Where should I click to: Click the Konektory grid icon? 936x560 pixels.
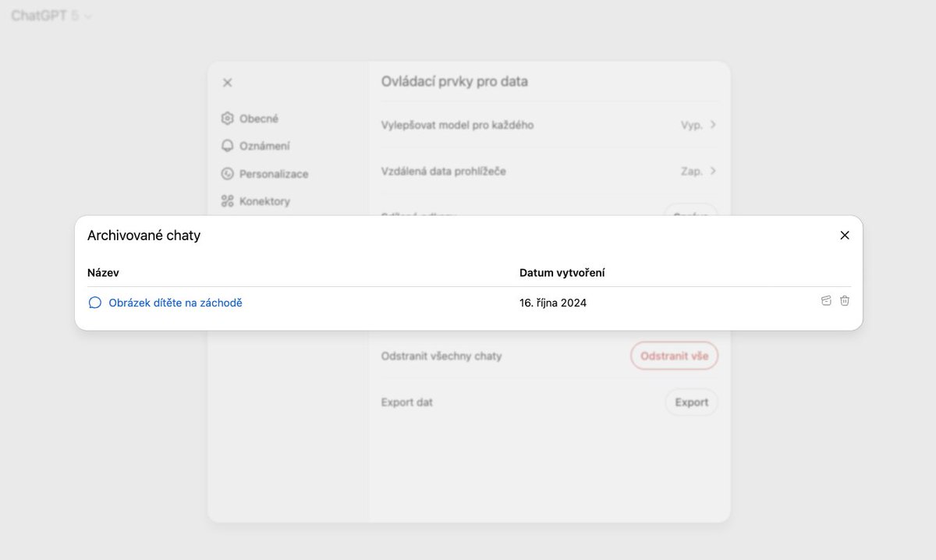click(x=227, y=201)
